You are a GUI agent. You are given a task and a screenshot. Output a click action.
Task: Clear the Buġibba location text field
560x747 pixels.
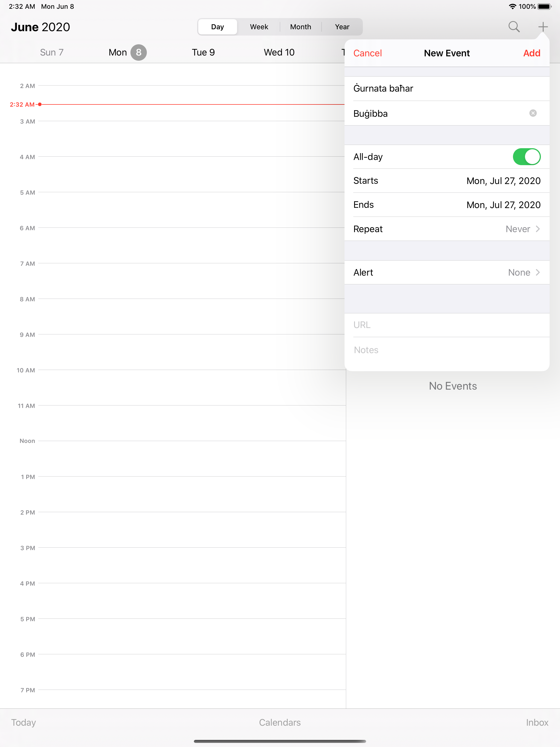(533, 113)
